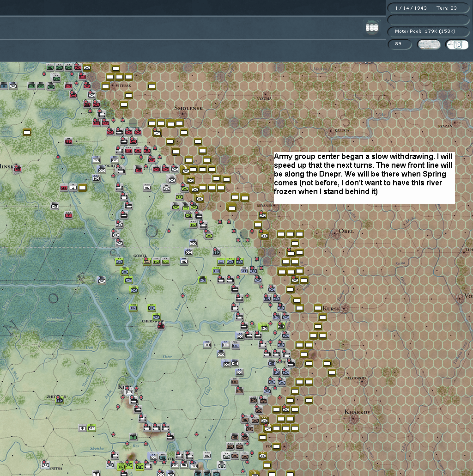Screen dimensions: 473x476
Task: Click the unit stack icon in top bar
Action: click(x=372, y=28)
